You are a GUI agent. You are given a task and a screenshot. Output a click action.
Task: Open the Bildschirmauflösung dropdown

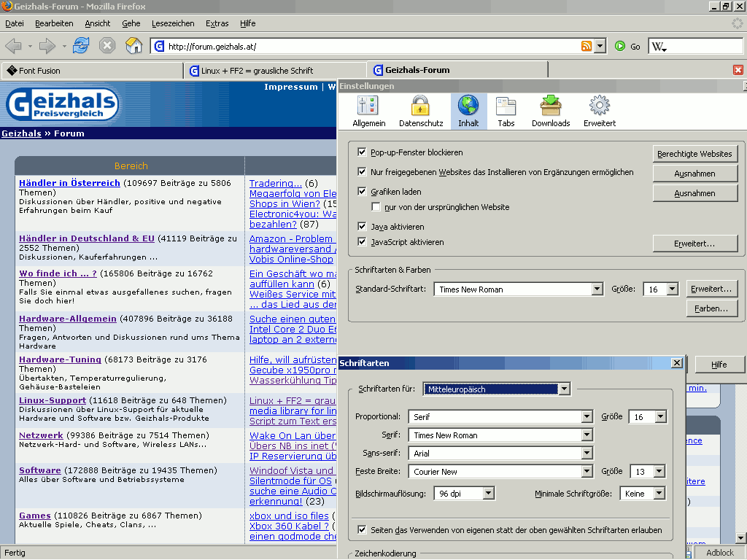tap(464, 494)
